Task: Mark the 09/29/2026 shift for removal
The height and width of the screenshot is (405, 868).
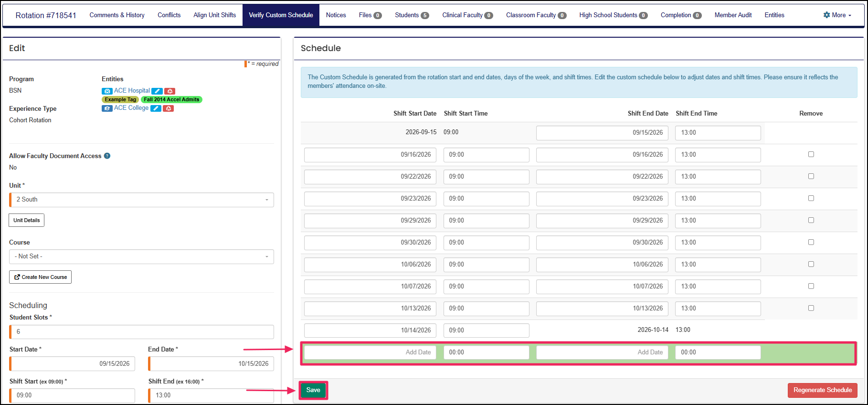Action: tap(811, 220)
